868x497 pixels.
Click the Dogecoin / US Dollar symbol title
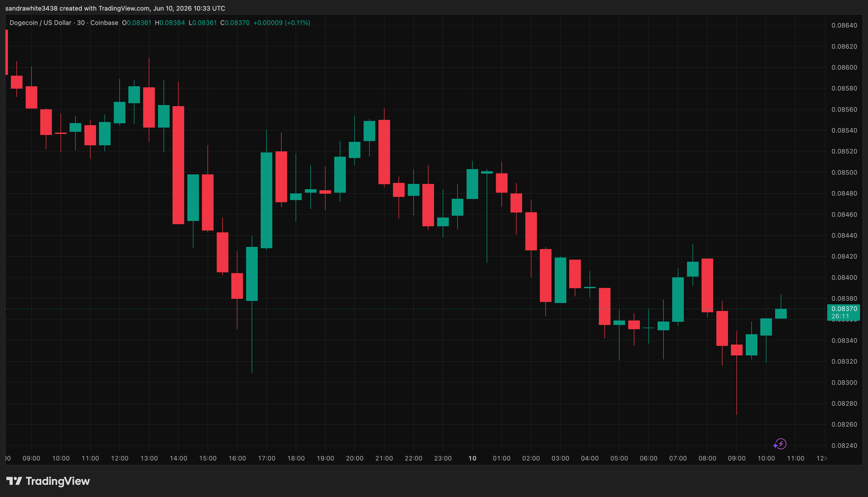(40, 23)
